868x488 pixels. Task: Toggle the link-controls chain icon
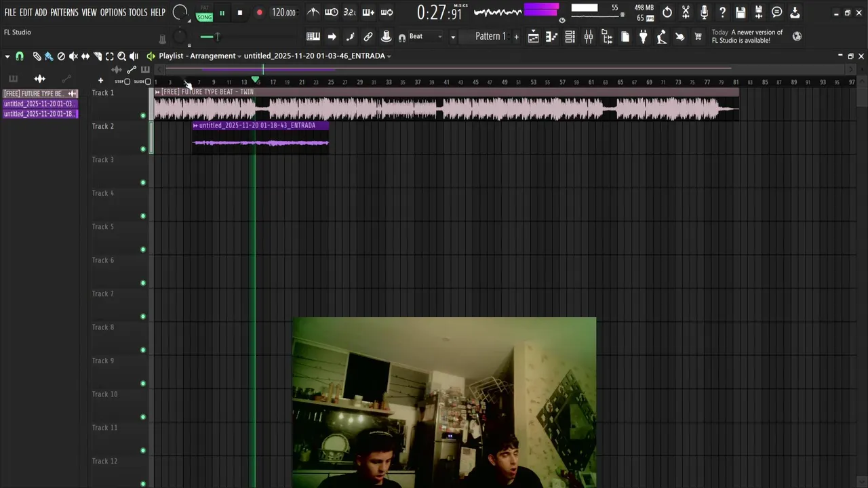pyautogui.click(x=368, y=37)
